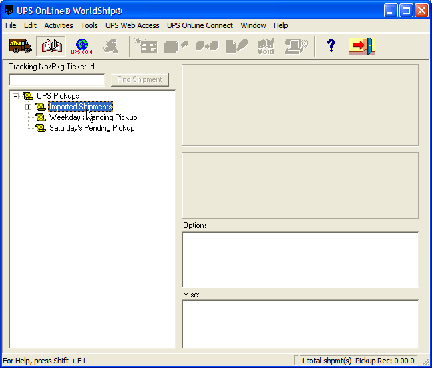Open the Tools menu
Image resolution: width=432 pixels, height=368 pixels.
(89, 25)
